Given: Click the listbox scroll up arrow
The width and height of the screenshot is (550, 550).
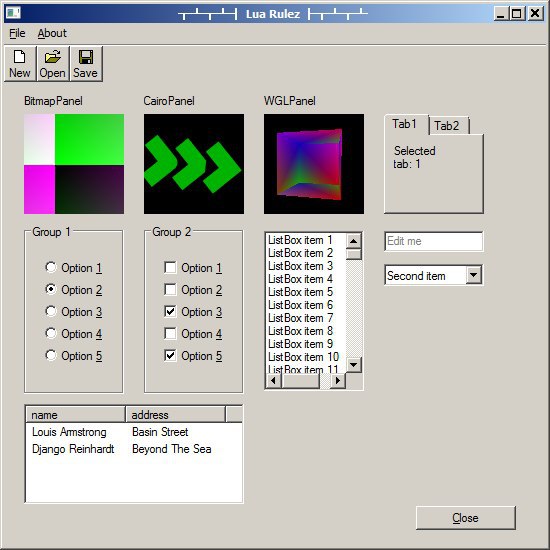Looking at the screenshot, I should pos(354,241).
